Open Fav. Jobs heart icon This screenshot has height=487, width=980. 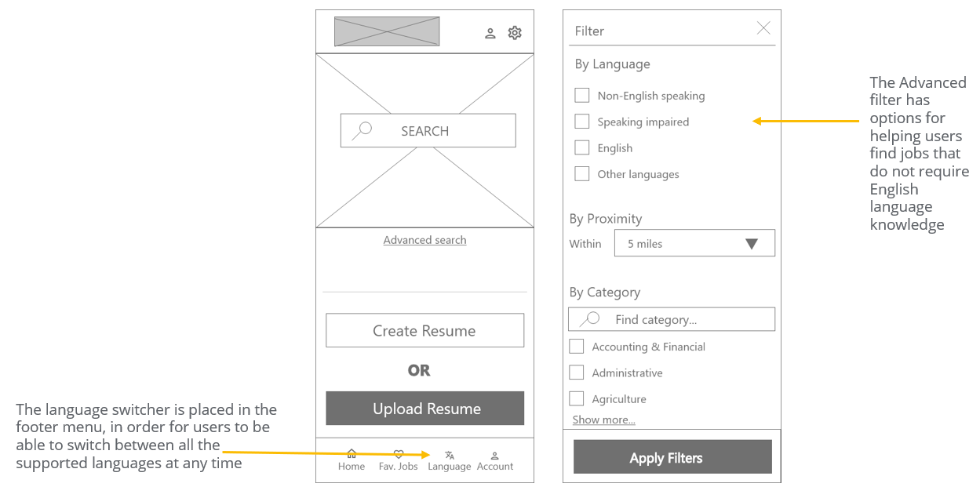[x=399, y=454]
